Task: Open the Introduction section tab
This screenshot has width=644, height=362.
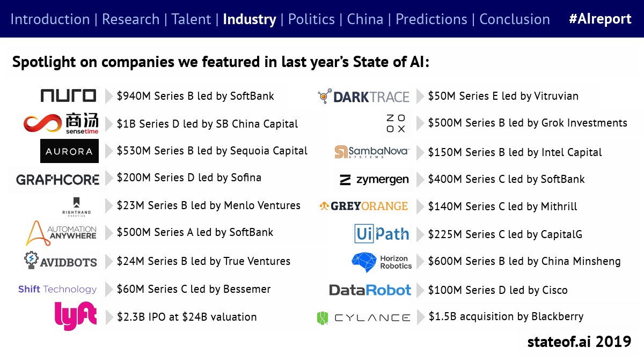Action: [x=50, y=19]
